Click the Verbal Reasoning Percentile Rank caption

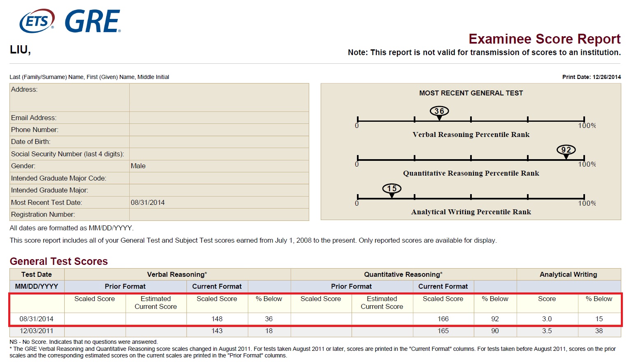[x=471, y=134]
